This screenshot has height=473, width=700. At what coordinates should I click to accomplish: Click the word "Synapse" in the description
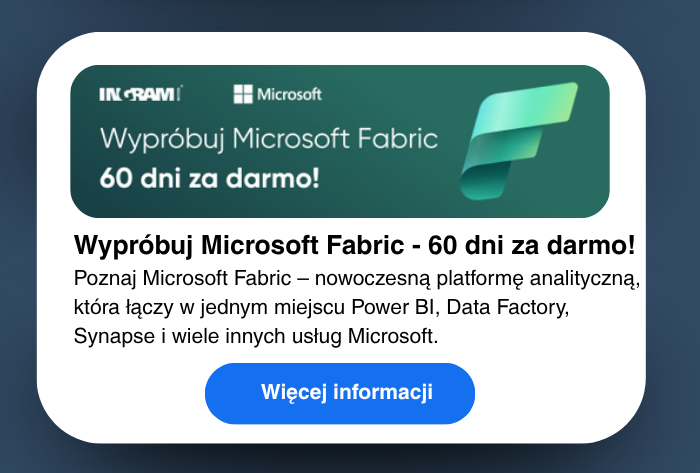106,336
